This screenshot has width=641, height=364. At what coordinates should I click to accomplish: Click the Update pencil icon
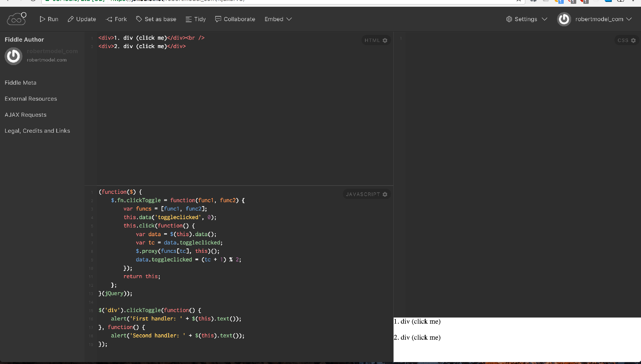(x=71, y=19)
